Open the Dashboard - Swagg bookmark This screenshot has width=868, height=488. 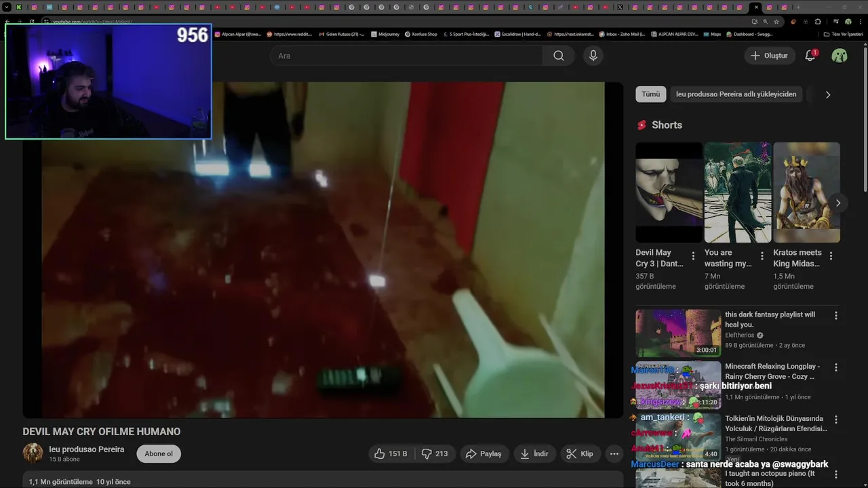coord(749,34)
